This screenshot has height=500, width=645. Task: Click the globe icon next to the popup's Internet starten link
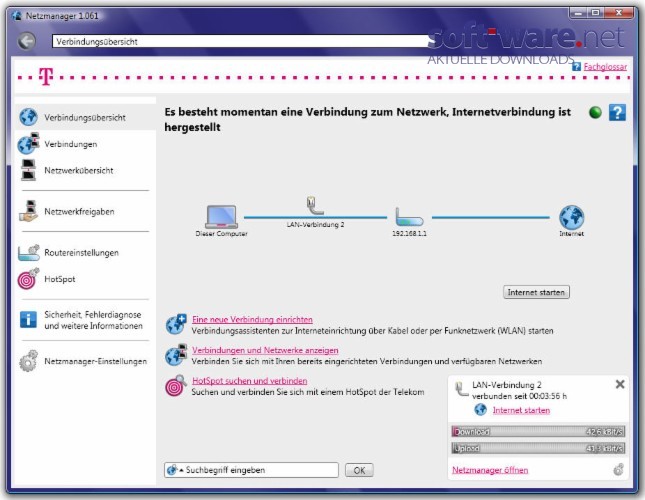480,410
